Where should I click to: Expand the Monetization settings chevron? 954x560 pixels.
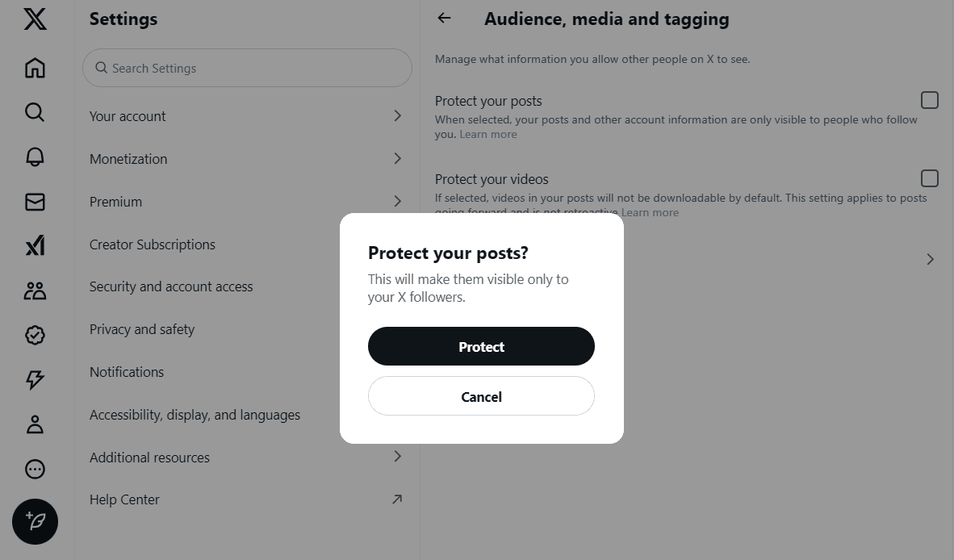point(397,158)
